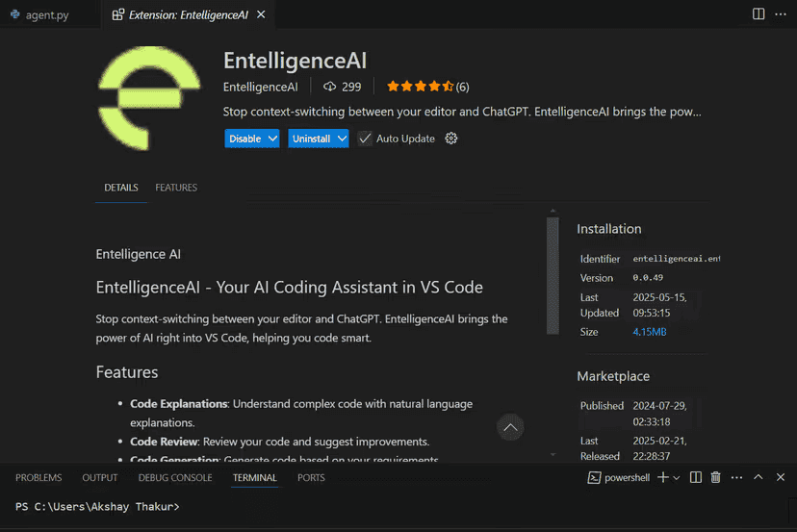Open terminal panel ellipsis menu
797x532 pixels.
tap(736, 477)
